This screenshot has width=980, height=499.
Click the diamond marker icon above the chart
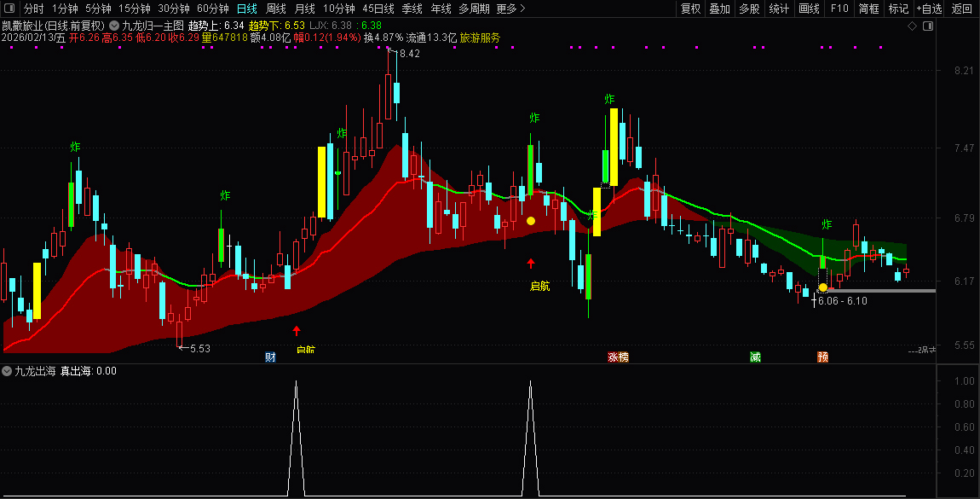912,26
